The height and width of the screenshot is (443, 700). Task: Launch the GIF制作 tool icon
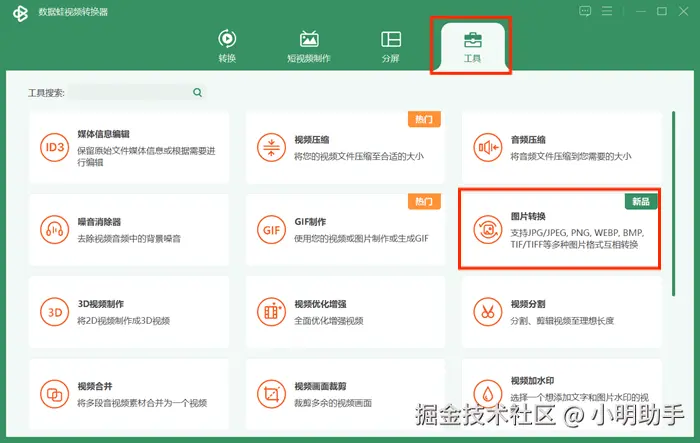point(271,230)
